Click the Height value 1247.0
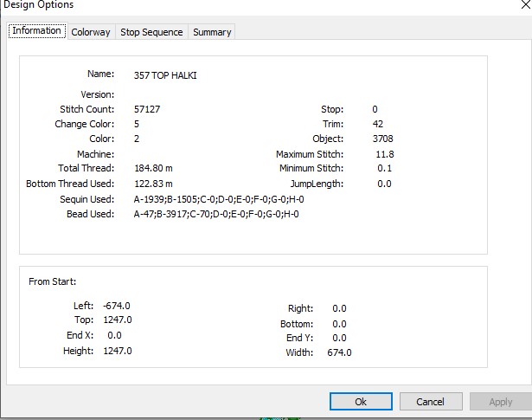Image resolution: width=532 pixels, height=420 pixels. [x=118, y=351]
